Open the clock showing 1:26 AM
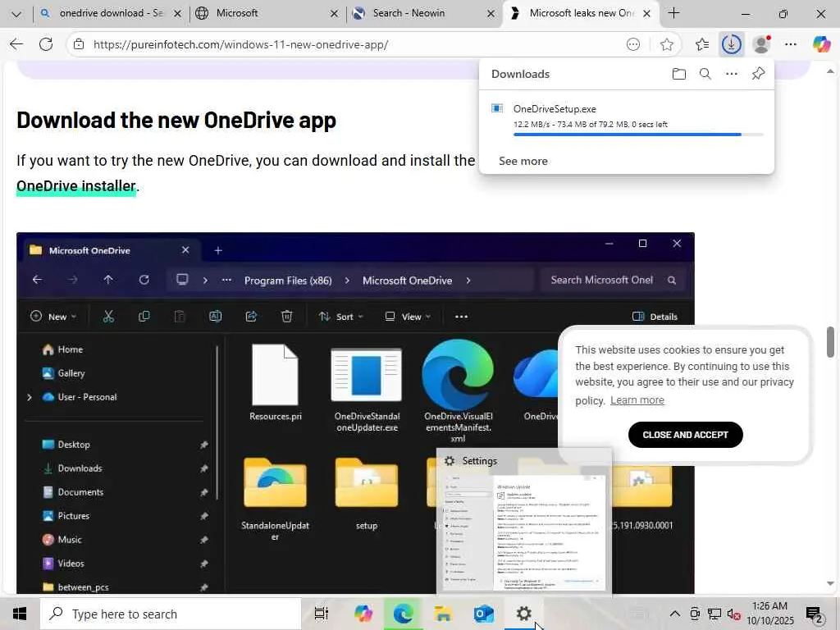 click(769, 614)
